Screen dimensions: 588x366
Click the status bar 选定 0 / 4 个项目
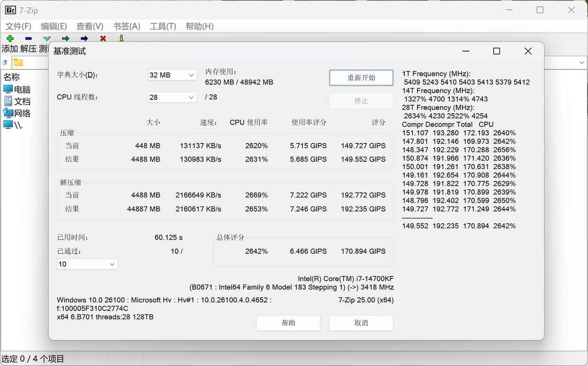click(x=33, y=359)
